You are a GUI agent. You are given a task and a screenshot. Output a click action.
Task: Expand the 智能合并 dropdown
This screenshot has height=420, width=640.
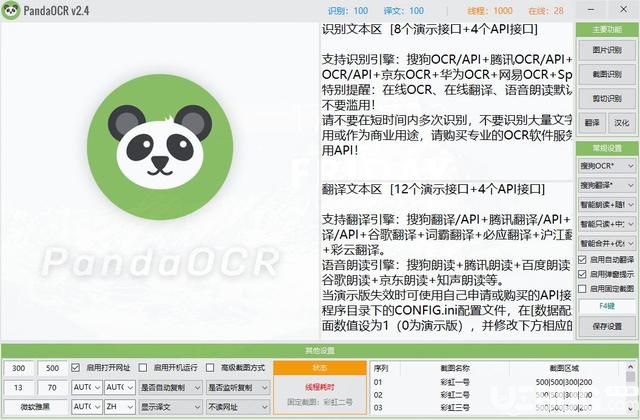coord(607,243)
